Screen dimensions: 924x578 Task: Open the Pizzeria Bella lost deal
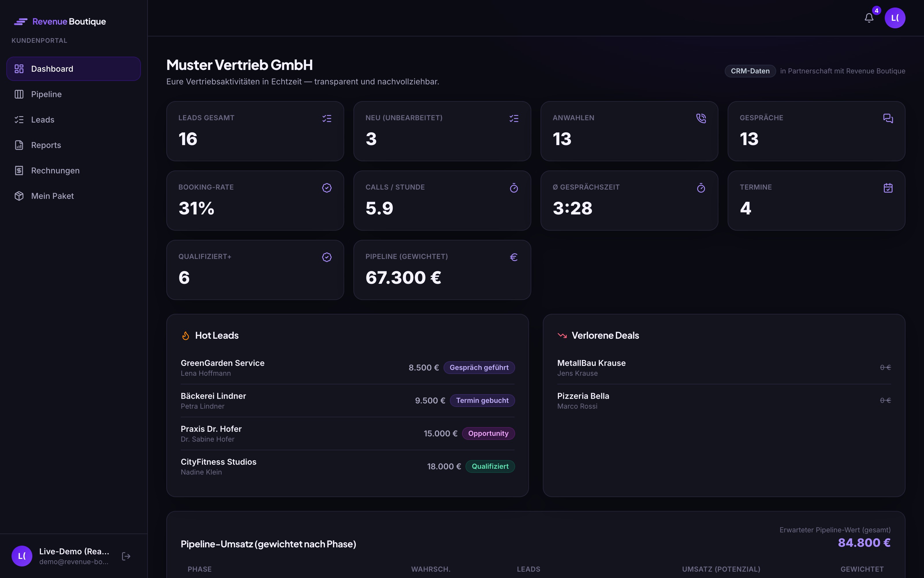pyautogui.click(x=724, y=401)
